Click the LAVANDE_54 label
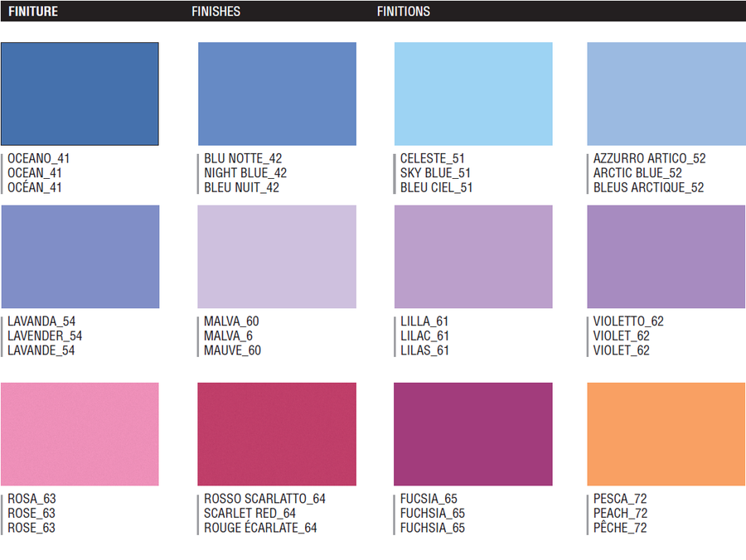Viewport: 746px width, 560px height. pyautogui.click(x=41, y=350)
